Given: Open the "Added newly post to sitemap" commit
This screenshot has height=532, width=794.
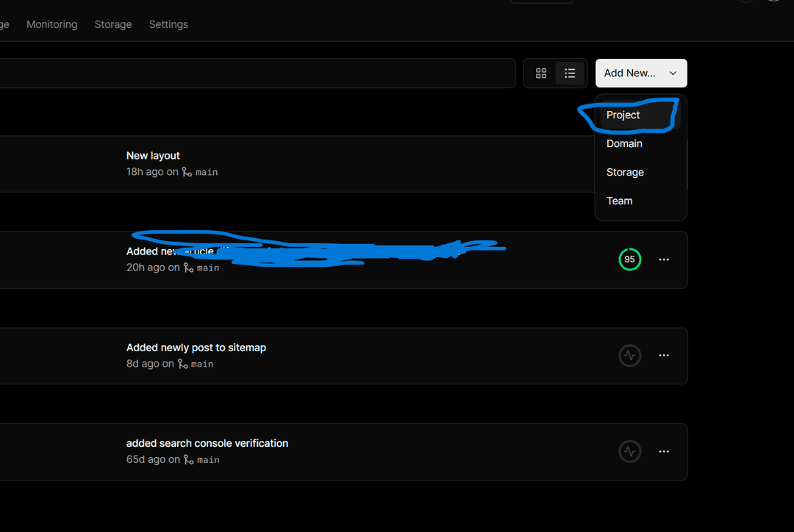Looking at the screenshot, I should [196, 348].
